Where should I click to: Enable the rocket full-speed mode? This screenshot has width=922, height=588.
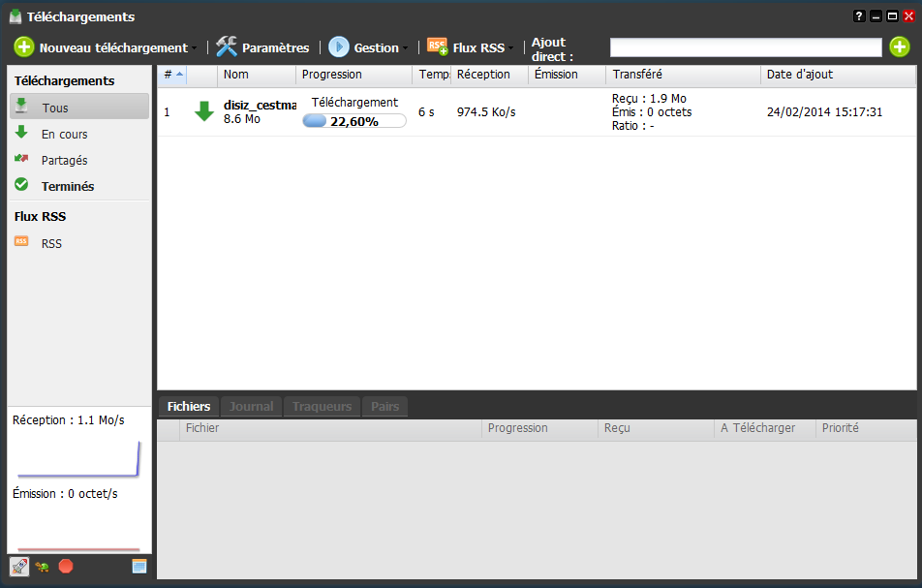(18, 567)
